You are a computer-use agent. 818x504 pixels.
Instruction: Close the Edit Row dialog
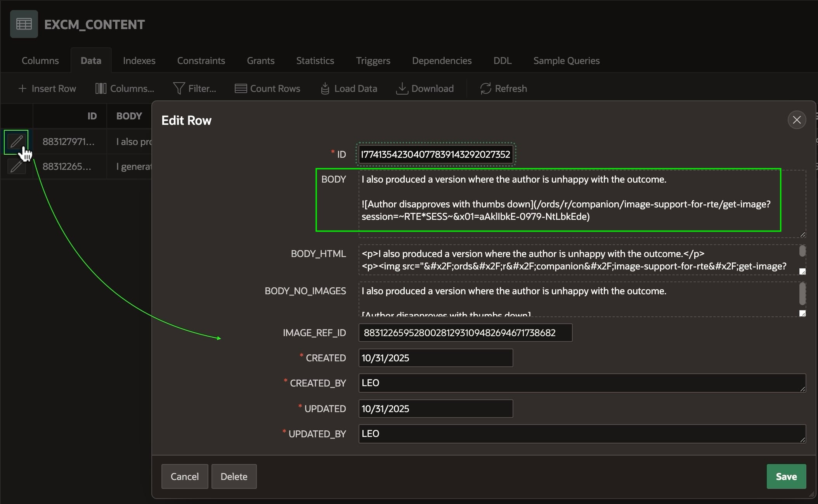797,120
